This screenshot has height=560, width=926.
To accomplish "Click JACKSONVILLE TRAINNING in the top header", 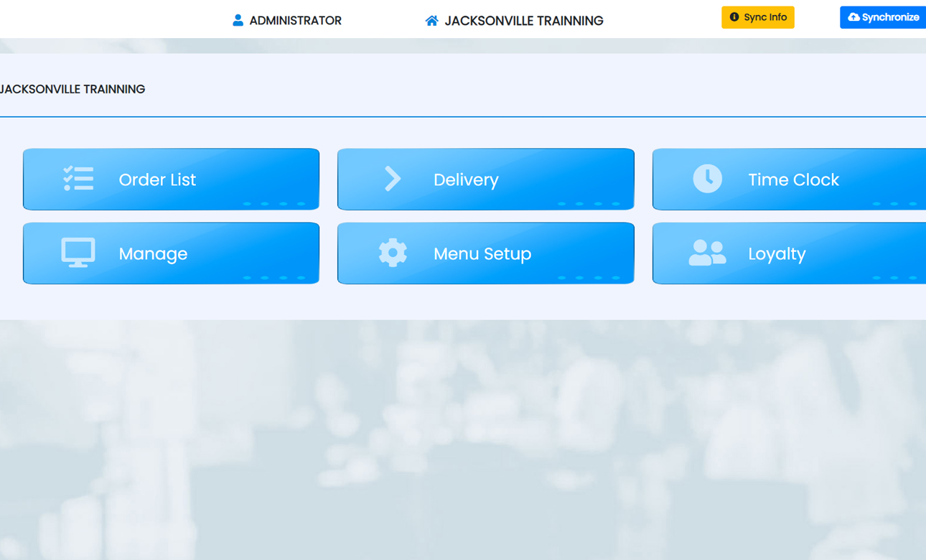I will tap(524, 21).
